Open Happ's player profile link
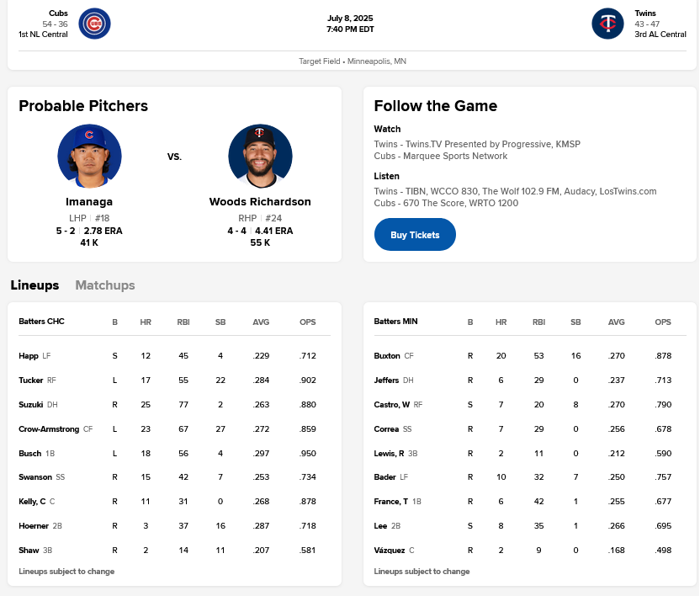This screenshot has width=700, height=596. pos(29,356)
